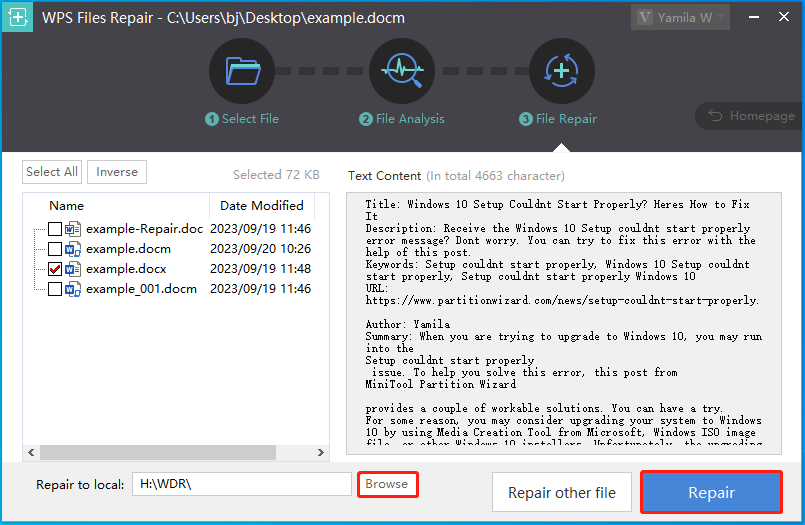Screen dimensions: 805x525
Task: Click the file list left scroll arrow
Action: pyautogui.click(x=31, y=452)
